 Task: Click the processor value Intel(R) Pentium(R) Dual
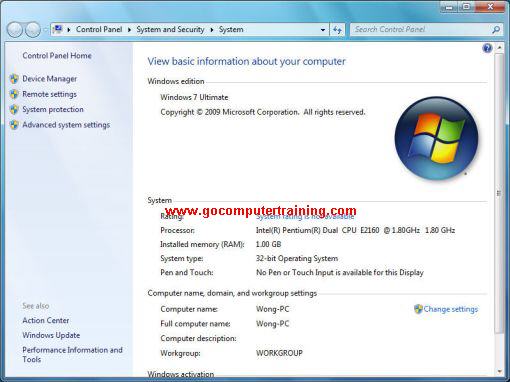point(355,230)
